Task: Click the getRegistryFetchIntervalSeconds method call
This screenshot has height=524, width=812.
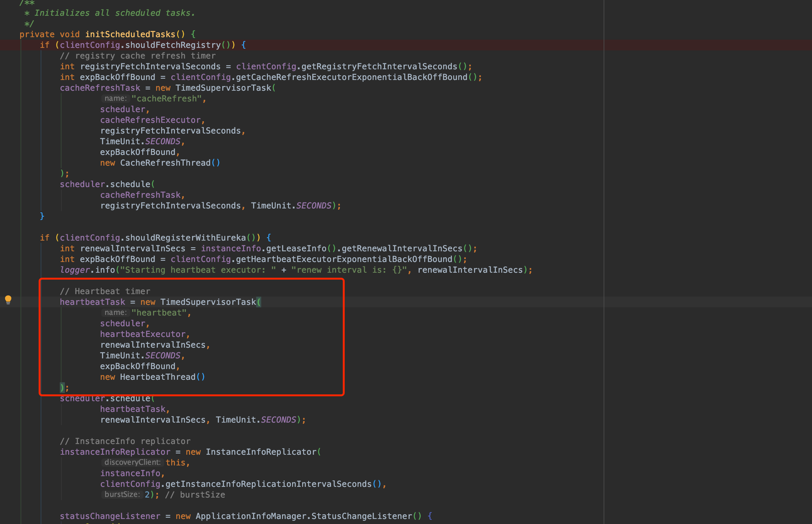Action: point(379,66)
